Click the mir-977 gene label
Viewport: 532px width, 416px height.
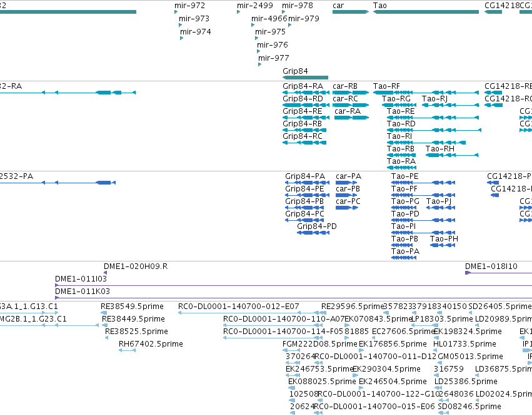[273, 58]
